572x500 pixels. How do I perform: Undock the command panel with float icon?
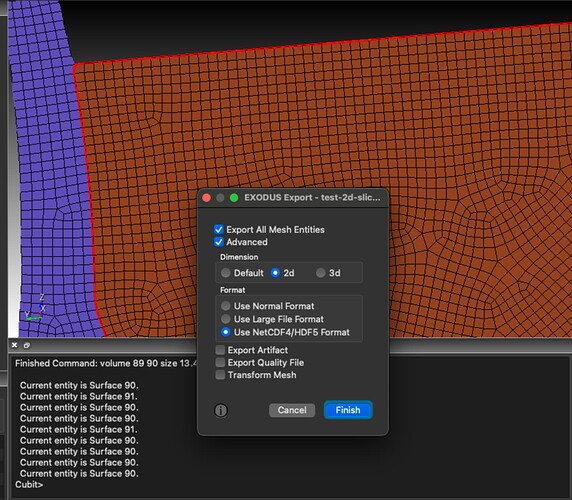27,345
